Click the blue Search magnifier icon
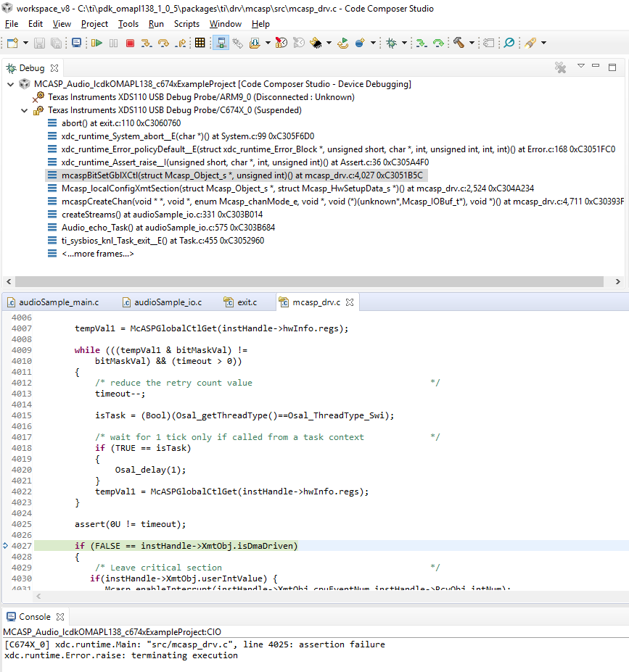This screenshot has height=672, width=629. pos(509,43)
